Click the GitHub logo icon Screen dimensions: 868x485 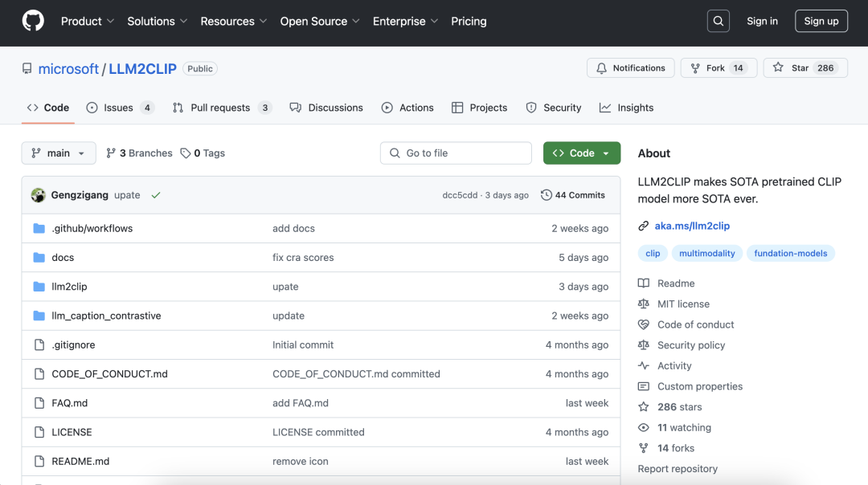[x=33, y=21]
